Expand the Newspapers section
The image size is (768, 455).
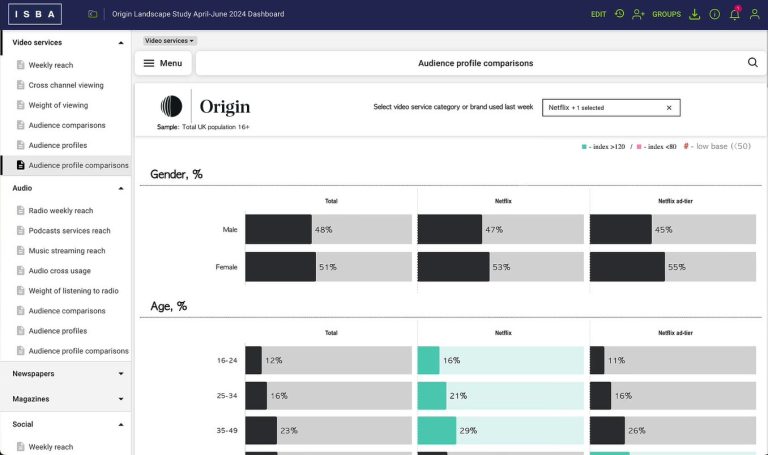pyautogui.click(x=121, y=374)
